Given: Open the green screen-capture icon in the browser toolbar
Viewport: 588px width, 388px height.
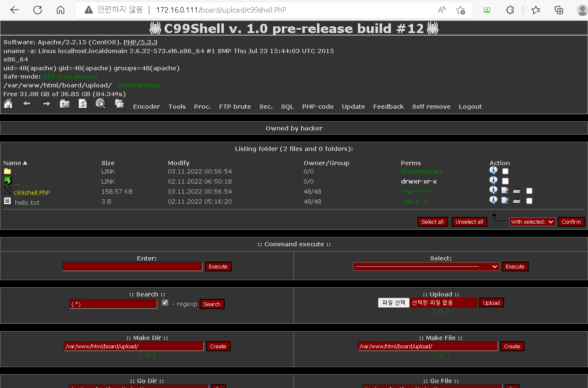Looking at the screenshot, I should (x=487, y=10).
